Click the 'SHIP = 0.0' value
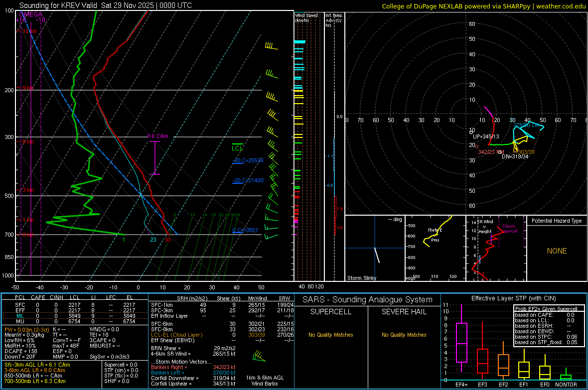This screenshot has width=588, height=390. pyautogui.click(x=117, y=381)
